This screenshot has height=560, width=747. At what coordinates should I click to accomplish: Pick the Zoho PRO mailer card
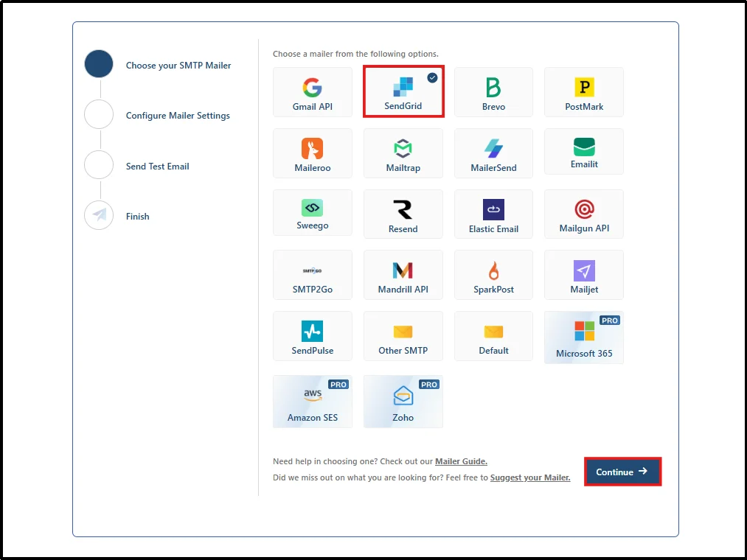(x=403, y=402)
